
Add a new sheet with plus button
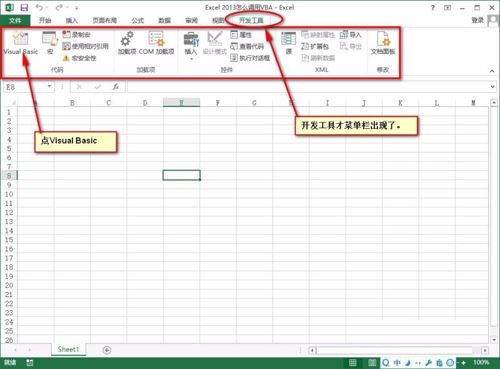(x=107, y=350)
